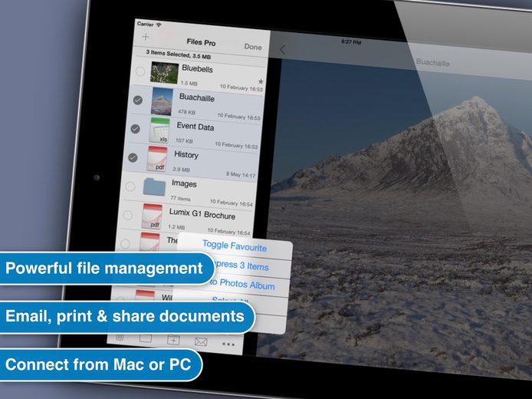Open the Bluebells flower thumbnail
Viewport: 532px width, 399px height.
click(x=164, y=73)
